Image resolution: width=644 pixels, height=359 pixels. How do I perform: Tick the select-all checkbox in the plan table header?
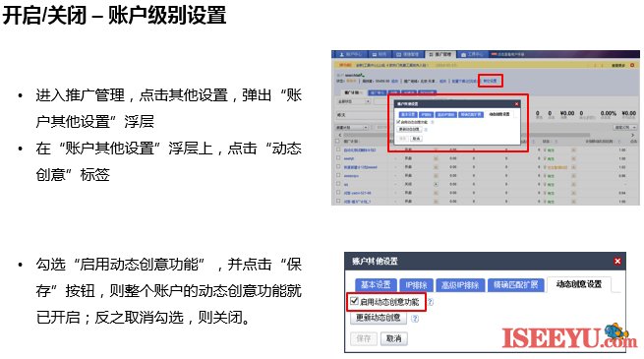click(338, 141)
